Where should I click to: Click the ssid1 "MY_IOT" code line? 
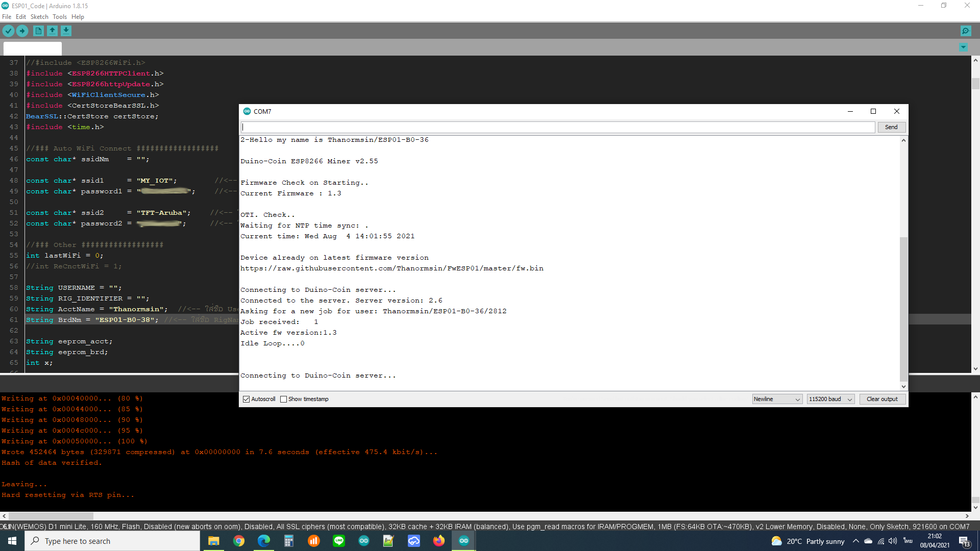pos(102,181)
